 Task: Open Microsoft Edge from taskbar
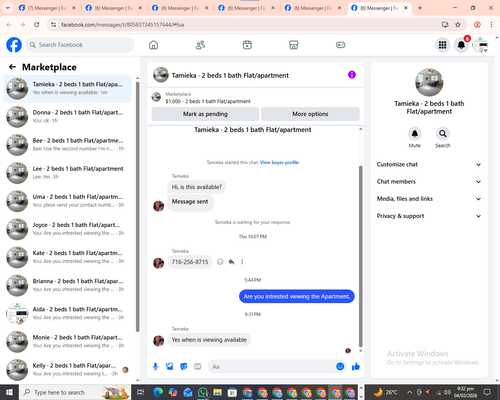point(158,392)
